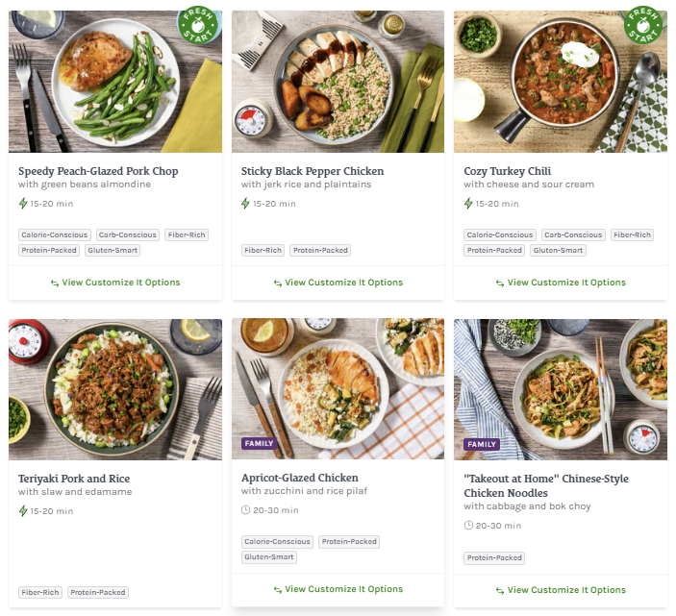
Task: Select Teriyaki Pork and Rice dish photo
Action: pyautogui.click(x=115, y=389)
